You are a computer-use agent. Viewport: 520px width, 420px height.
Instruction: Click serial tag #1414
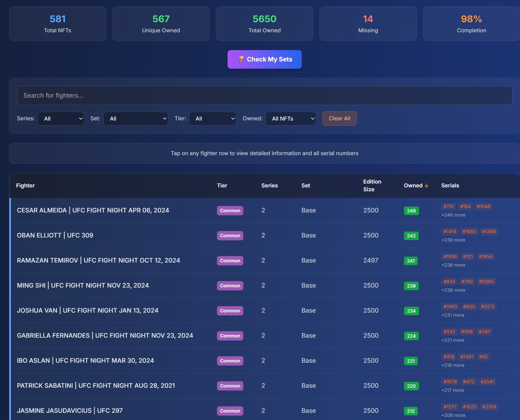tap(449, 232)
